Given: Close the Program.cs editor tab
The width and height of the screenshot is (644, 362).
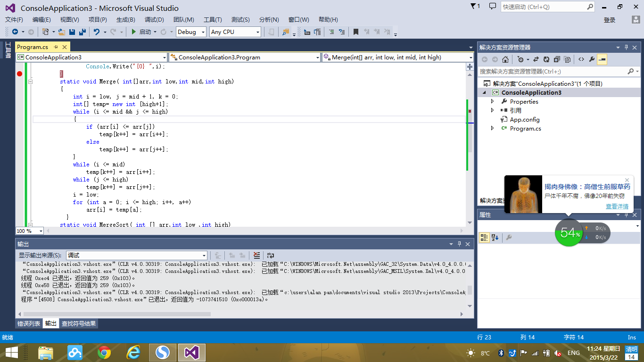Looking at the screenshot, I should [65, 47].
